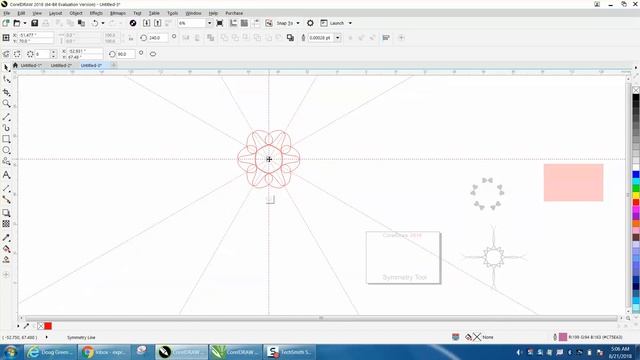Select the Rectangle tool
640x360 pixels.
tap(6, 139)
